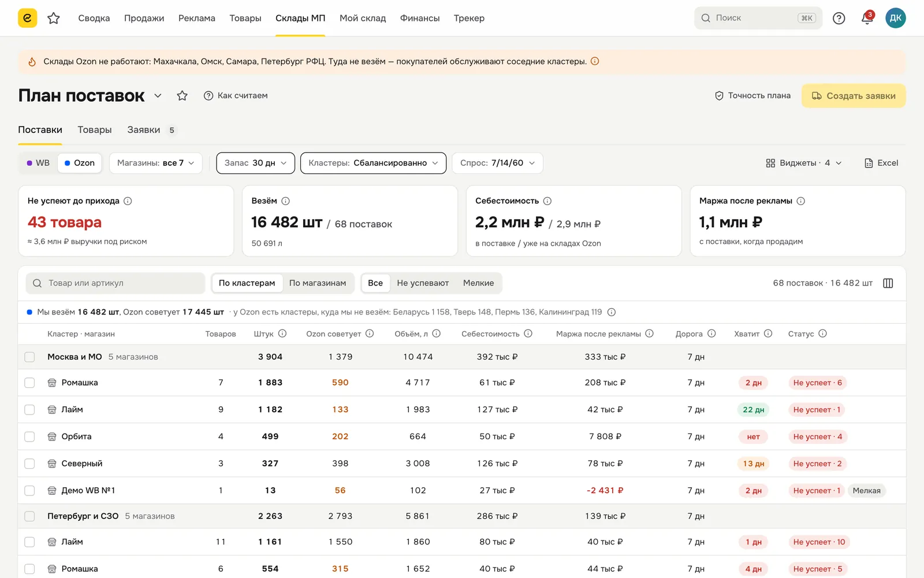Check the Демо WB №1 row
The height and width of the screenshot is (578, 924).
[x=29, y=491]
